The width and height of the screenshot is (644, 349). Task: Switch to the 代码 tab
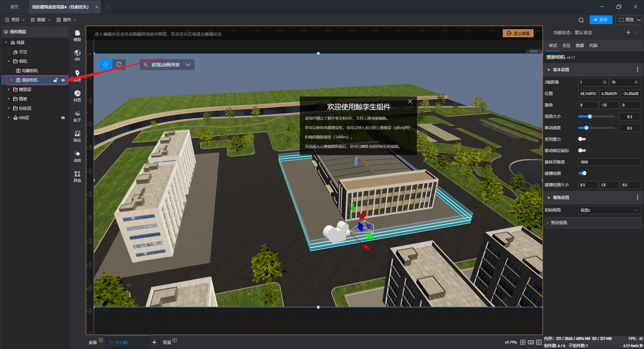[x=593, y=46]
